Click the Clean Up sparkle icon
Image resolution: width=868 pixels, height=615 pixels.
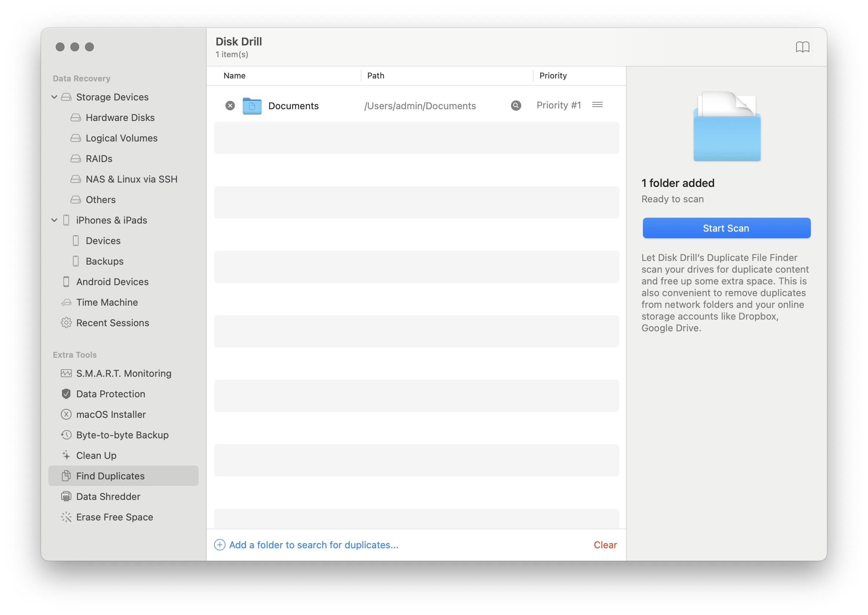(x=66, y=455)
